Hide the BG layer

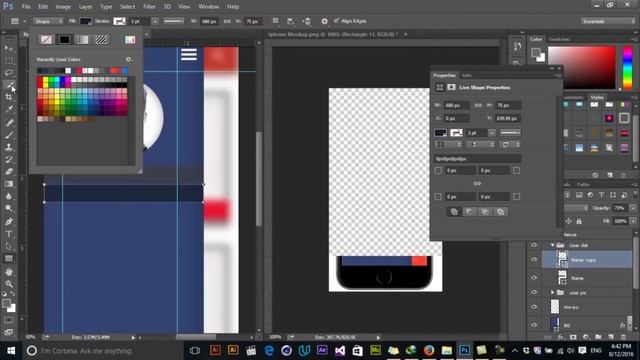(x=534, y=325)
